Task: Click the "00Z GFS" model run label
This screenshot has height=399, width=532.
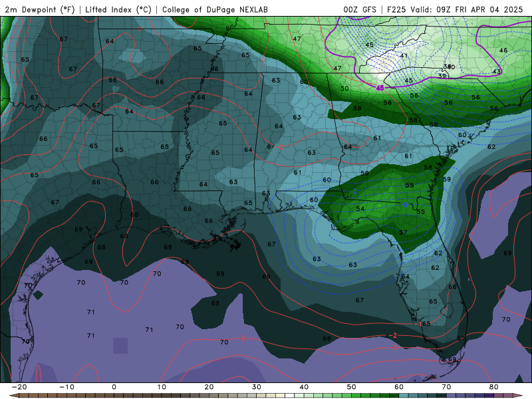Action: [360, 9]
